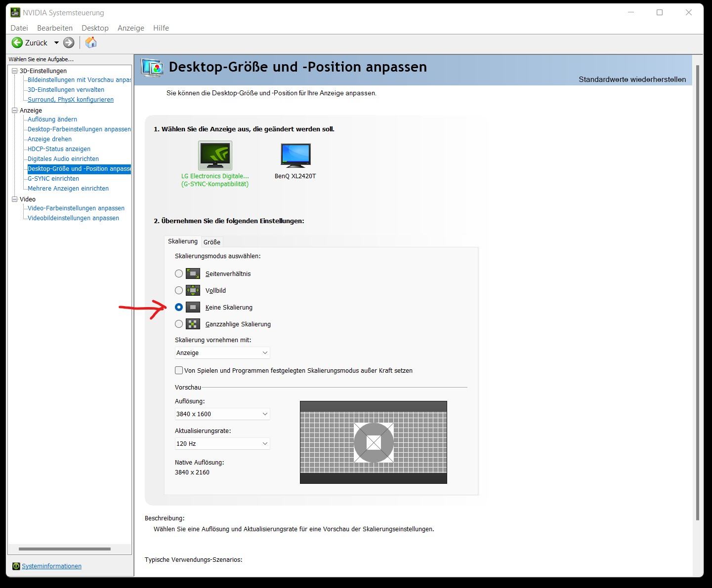Maximize the NVIDIA Systemsteuerung window
The width and height of the screenshot is (712, 588).
(660, 12)
